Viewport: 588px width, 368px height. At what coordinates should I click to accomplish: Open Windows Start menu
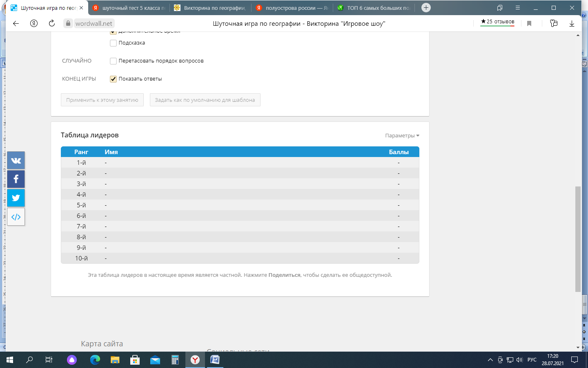[x=10, y=360]
